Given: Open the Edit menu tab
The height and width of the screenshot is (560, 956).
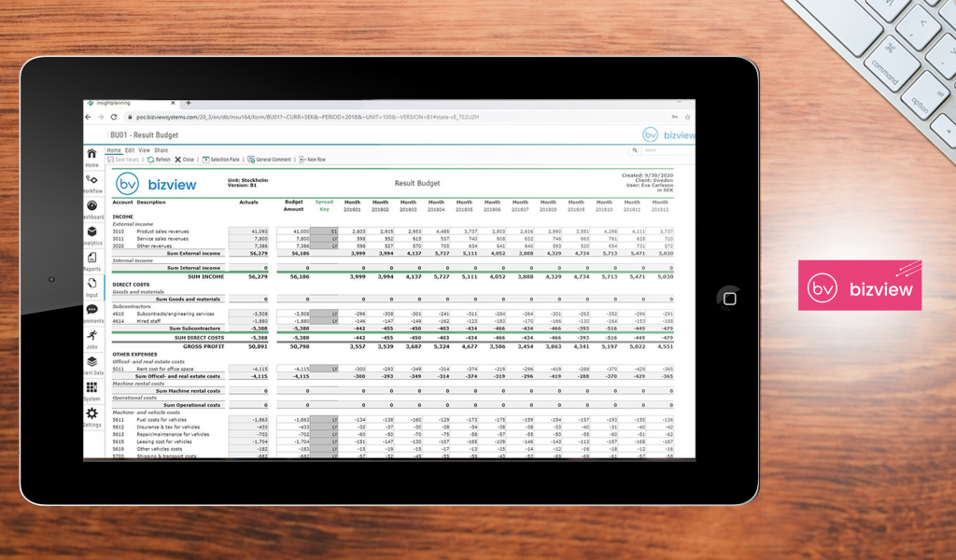Looking at the screenshot, I should pyautogui.click(x=130, y=150).
